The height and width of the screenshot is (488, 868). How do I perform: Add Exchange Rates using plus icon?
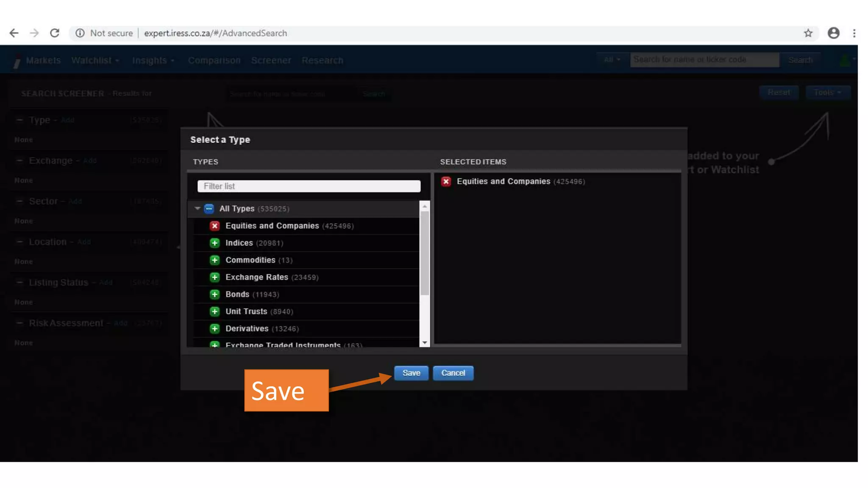214,277
